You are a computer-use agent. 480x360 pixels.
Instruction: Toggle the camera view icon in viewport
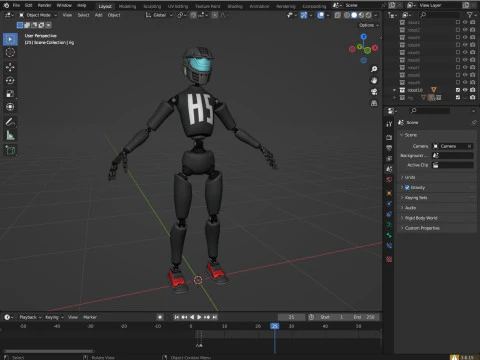tap(374, 92)
